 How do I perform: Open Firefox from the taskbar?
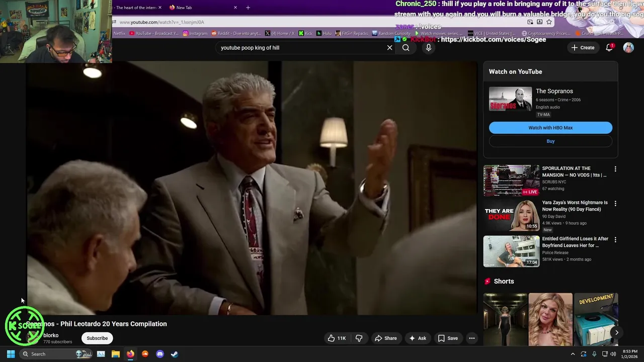pos(130,354)
